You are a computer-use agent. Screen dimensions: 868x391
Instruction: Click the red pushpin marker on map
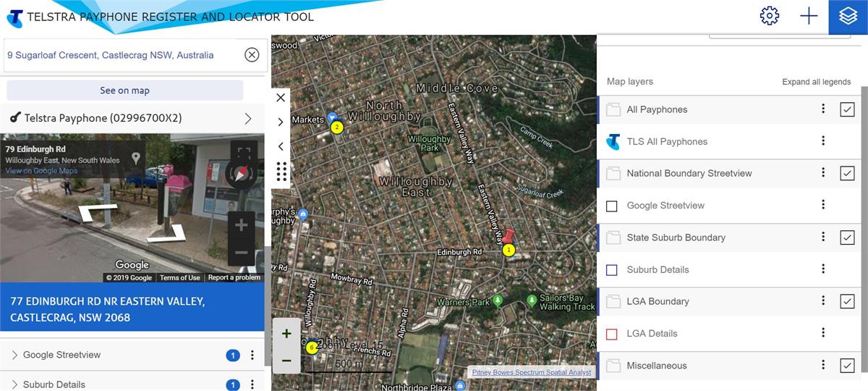(509, 237)
